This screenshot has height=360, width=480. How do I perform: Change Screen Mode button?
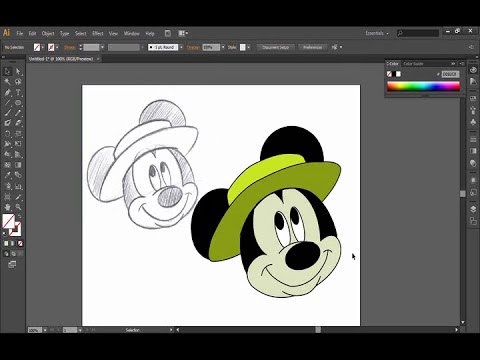(12, 265)
